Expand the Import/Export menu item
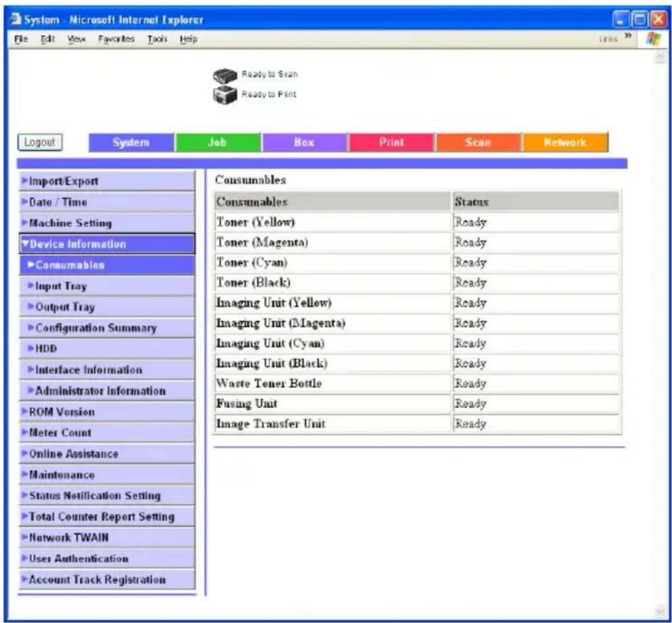 point(107,181)
